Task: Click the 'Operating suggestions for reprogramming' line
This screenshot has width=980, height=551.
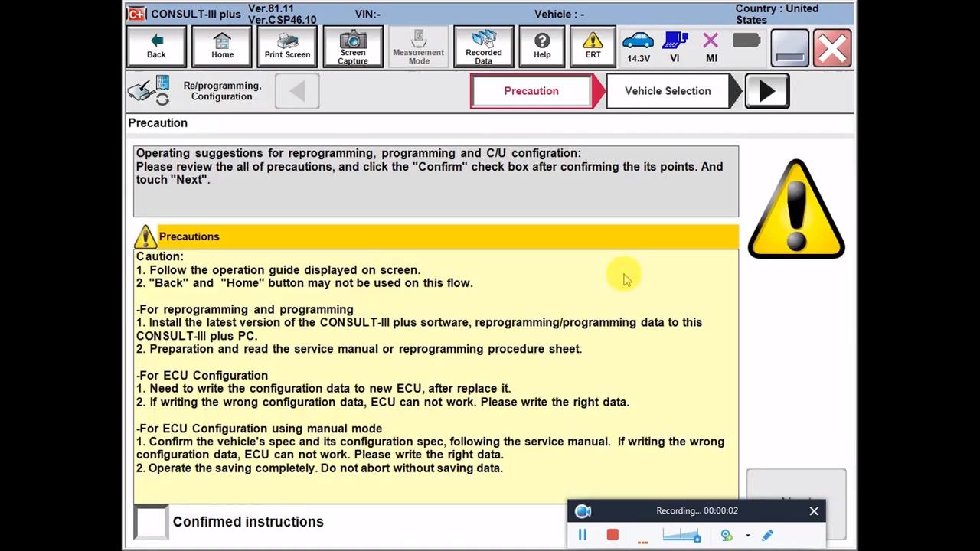Action: [x=358, y=153]
